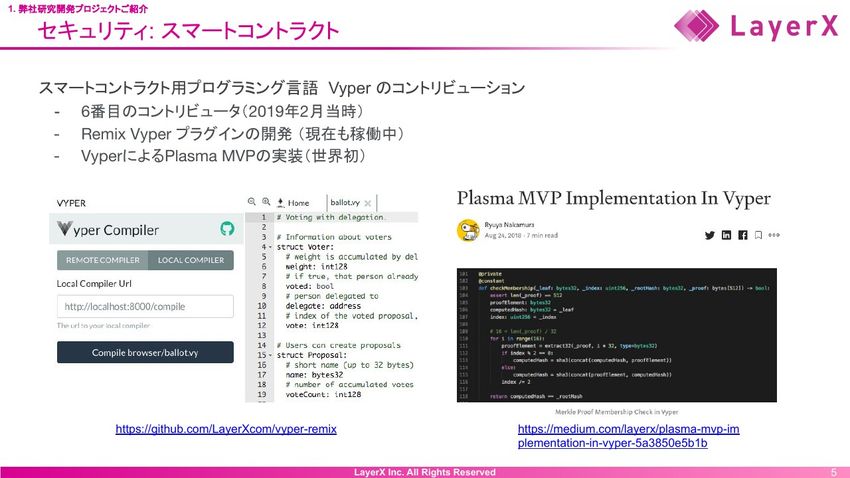Screen dimensions: 850x478
Task: Open the Home tab in editor
Action: 299,201
